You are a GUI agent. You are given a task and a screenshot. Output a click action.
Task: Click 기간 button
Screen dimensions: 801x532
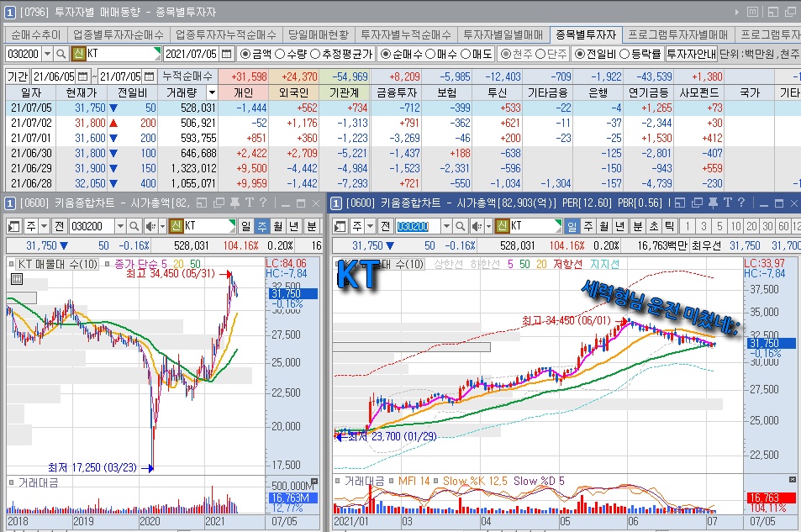tap(18, 76)
